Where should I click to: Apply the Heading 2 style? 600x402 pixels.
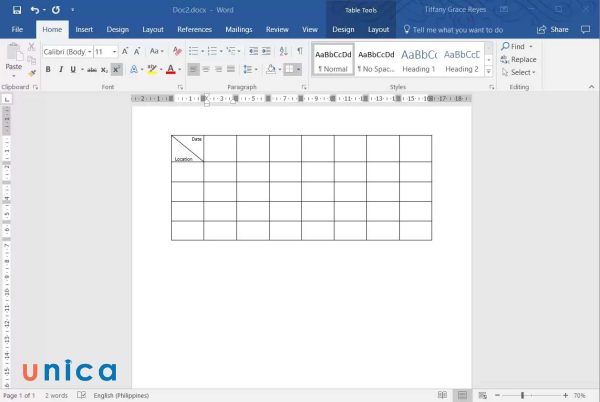point(462,60)
